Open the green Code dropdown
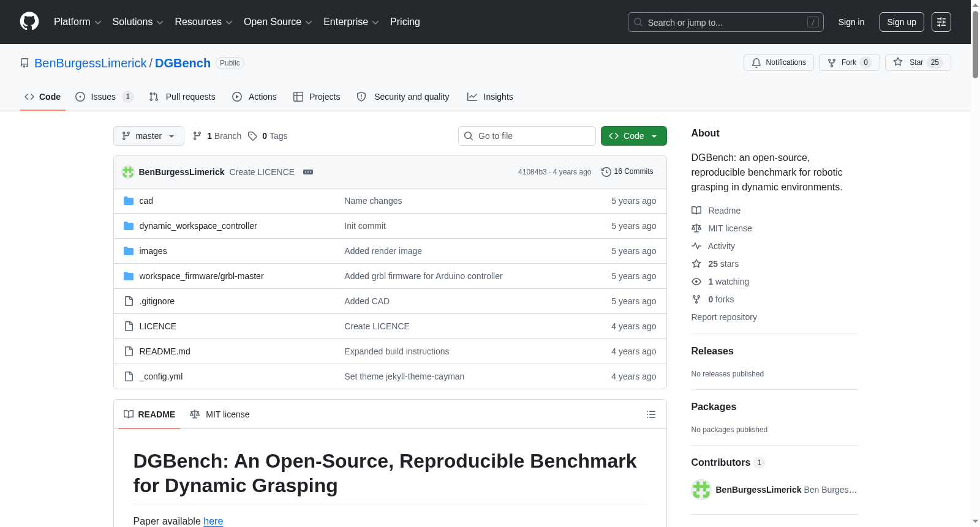The width and height of the screenshot is (980, 527). (x=634, y=136)
